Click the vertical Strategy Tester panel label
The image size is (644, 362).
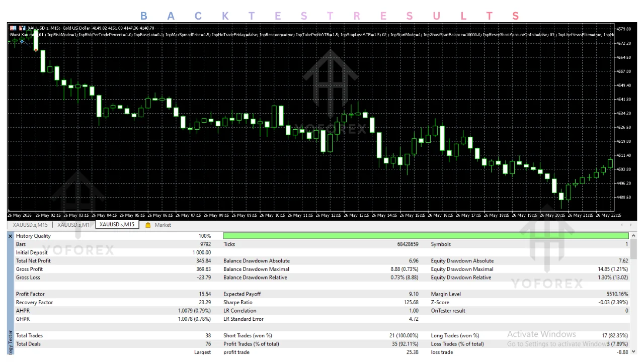coord(11,342)
